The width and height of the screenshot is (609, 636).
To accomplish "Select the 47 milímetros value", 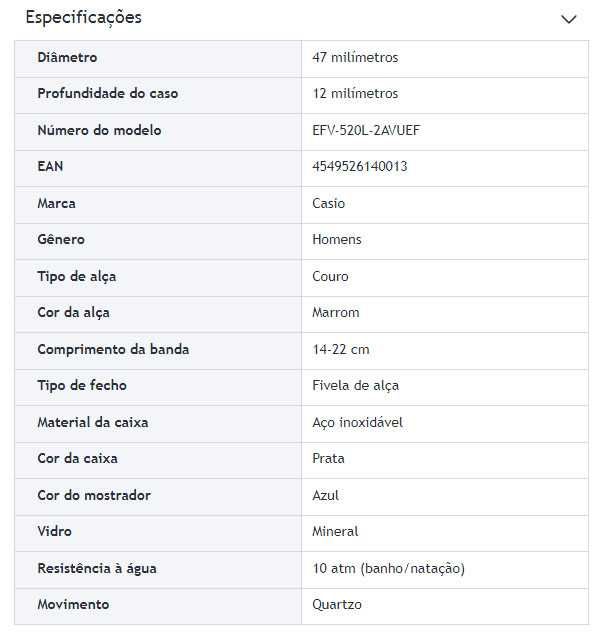I will pyautogui.click(x=355, y=58).
